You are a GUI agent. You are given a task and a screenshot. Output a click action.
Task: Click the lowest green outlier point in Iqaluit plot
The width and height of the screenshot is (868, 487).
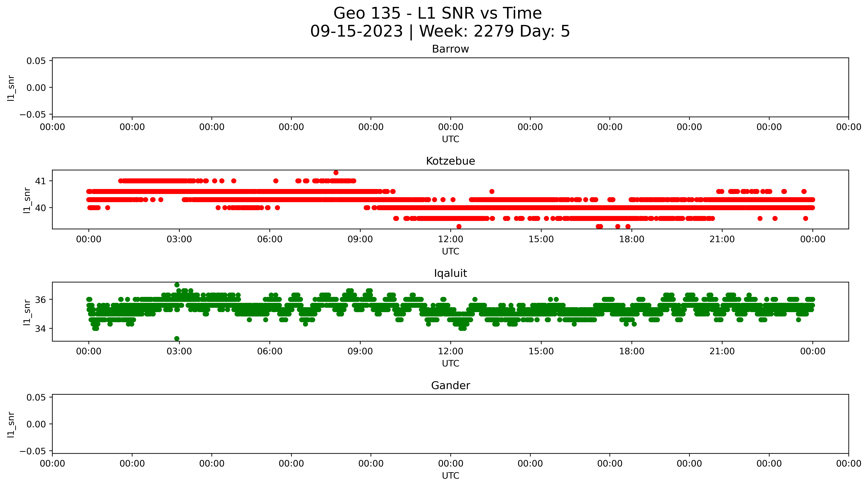click(177, 339)
